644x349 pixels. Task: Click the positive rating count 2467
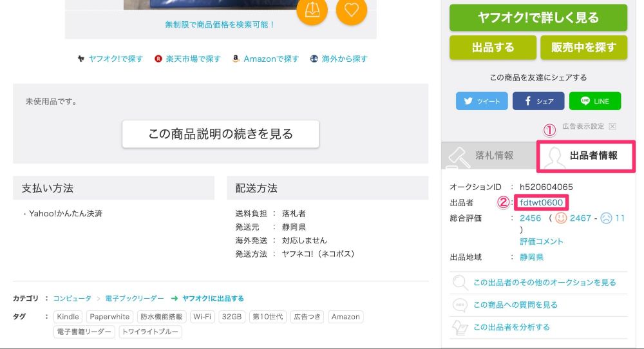coord(580,218)
